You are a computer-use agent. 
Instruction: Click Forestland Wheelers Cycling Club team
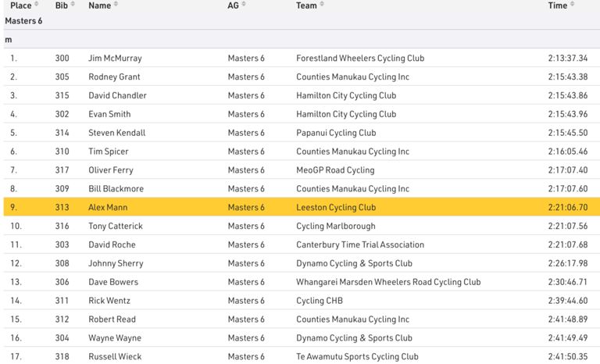[x=360, y=58]
